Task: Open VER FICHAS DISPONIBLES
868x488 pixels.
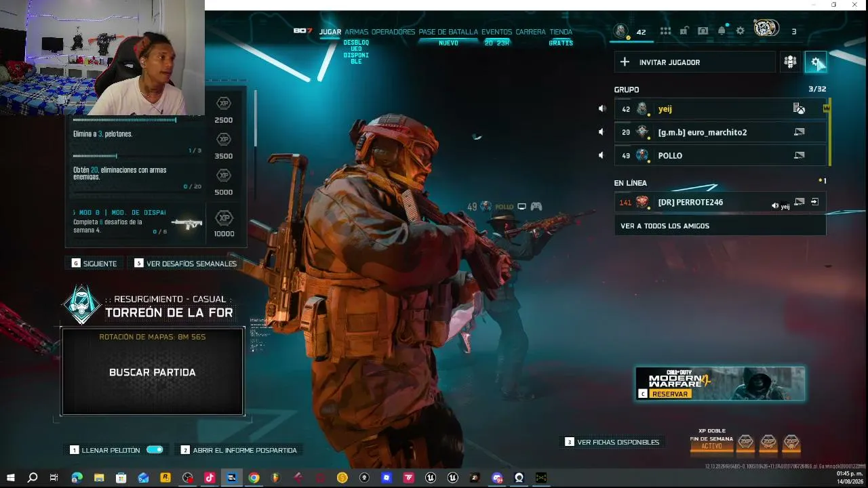Action: [612, 442]
